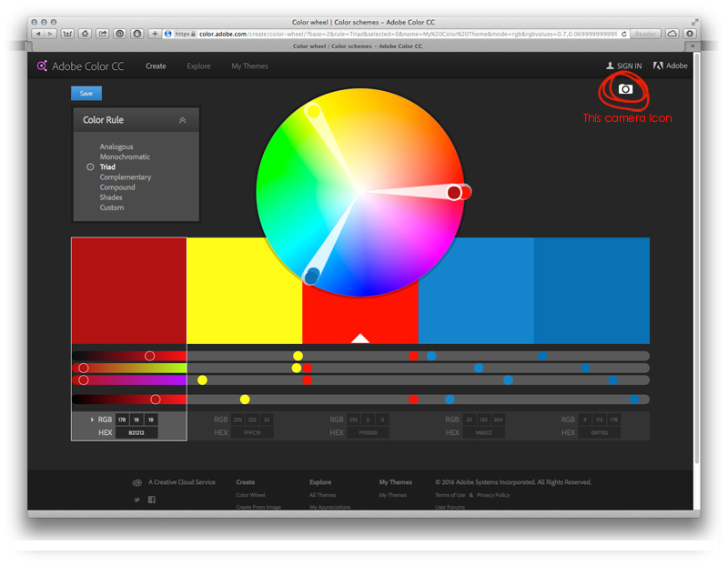Open the Color Wheel footer link

coord(251,495)
